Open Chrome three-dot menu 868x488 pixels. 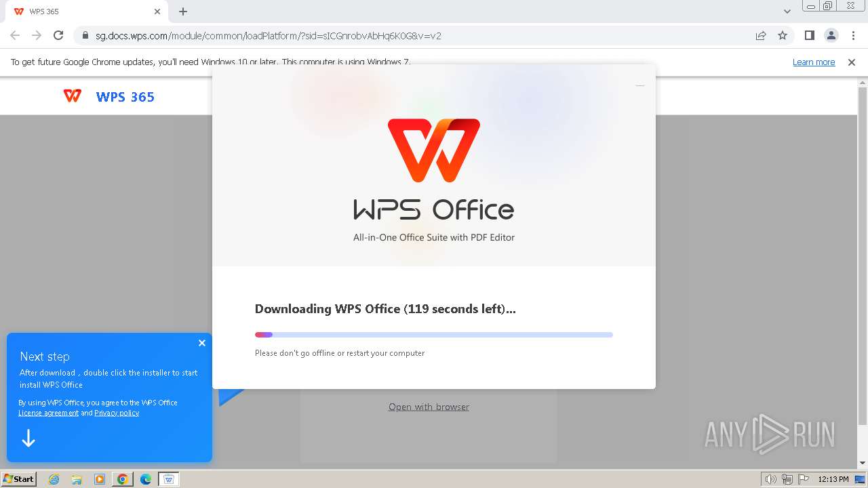click(853, 35)
